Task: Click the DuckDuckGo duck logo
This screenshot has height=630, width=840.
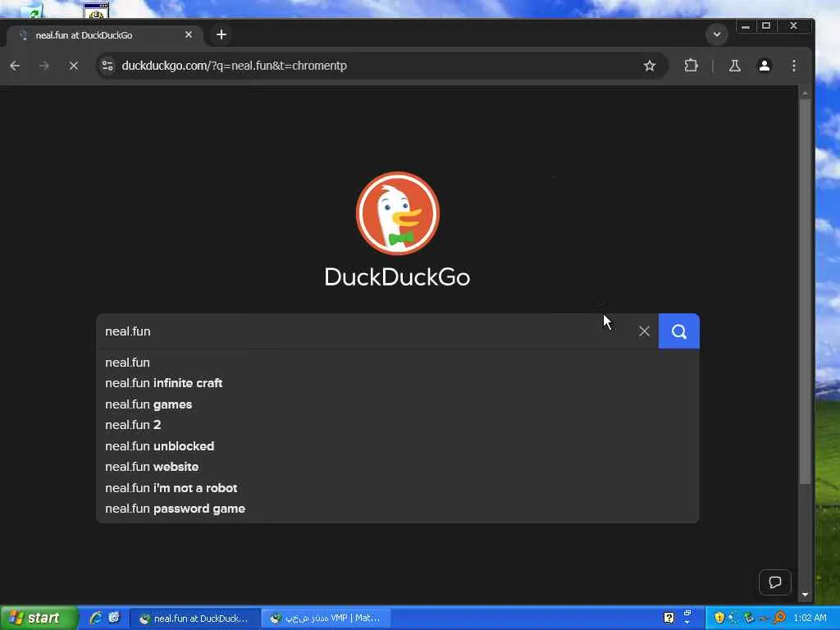Action: click(398, 213)
